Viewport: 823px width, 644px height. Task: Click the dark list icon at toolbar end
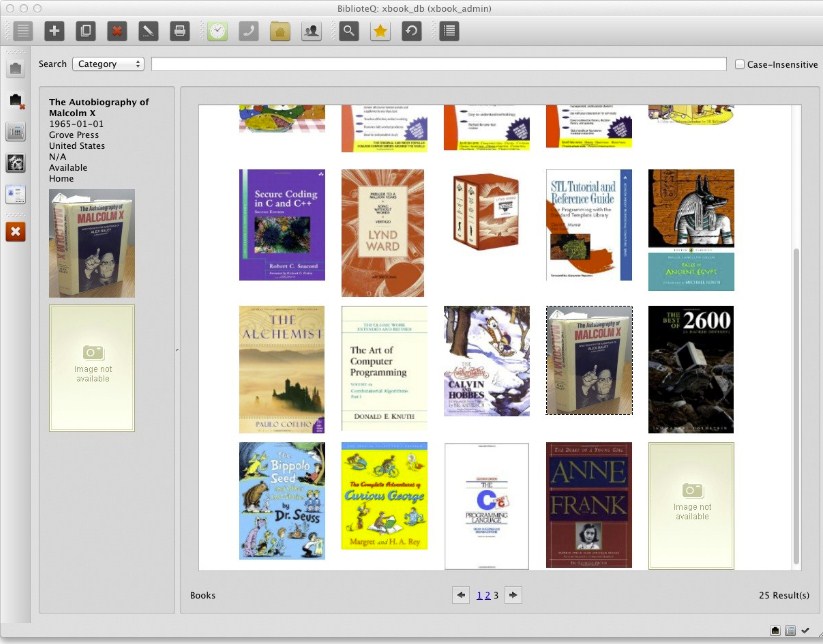point(449,31)
